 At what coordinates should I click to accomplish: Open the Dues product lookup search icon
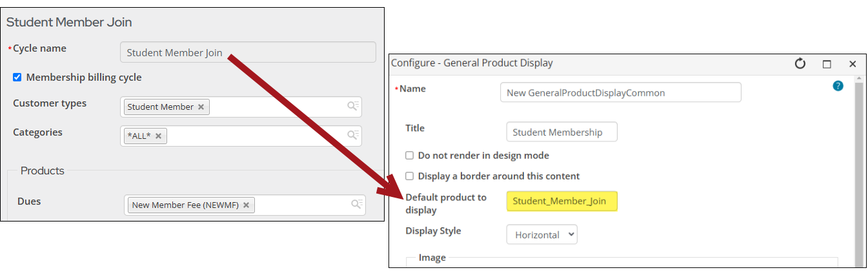click(x=356, y=205)
